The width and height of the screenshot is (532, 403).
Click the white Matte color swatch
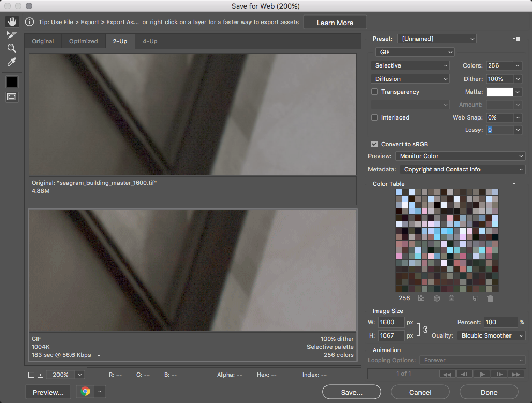pos(499,92)
